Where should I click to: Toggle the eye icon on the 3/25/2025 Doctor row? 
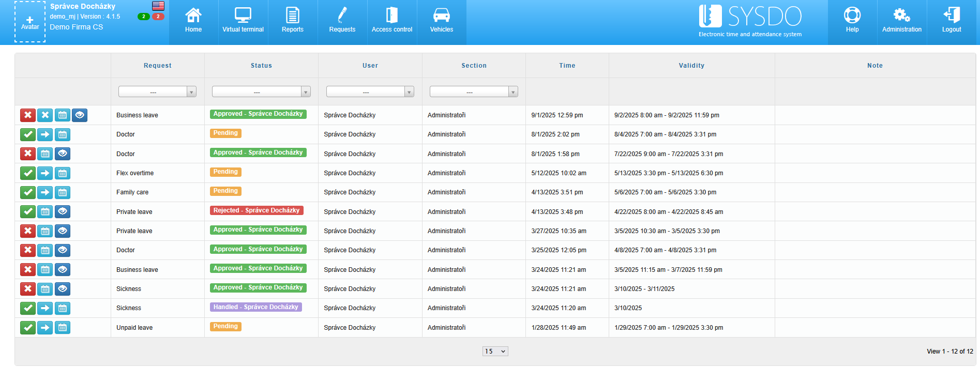click(63, 250)
